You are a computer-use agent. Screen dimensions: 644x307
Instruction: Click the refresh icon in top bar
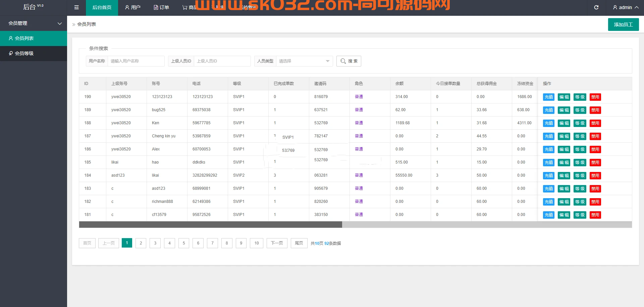click(x=596, y=7)
